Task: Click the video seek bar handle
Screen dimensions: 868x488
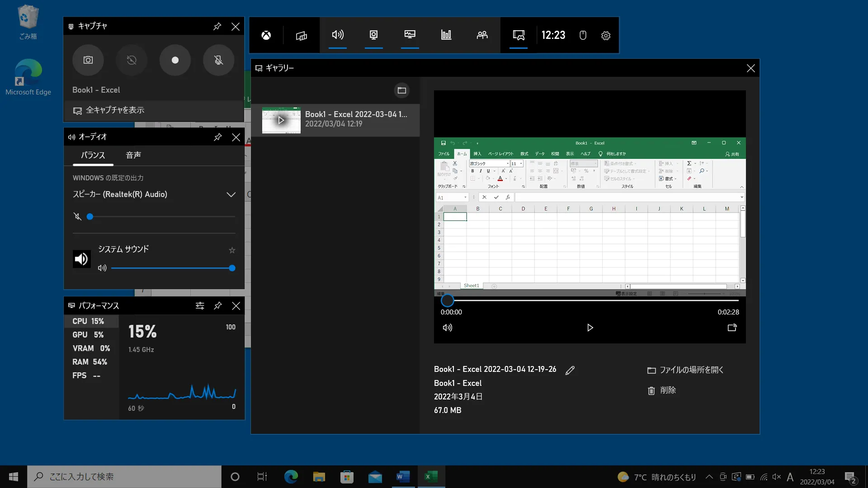Action: pyautogui.click(x=447, y=300)
